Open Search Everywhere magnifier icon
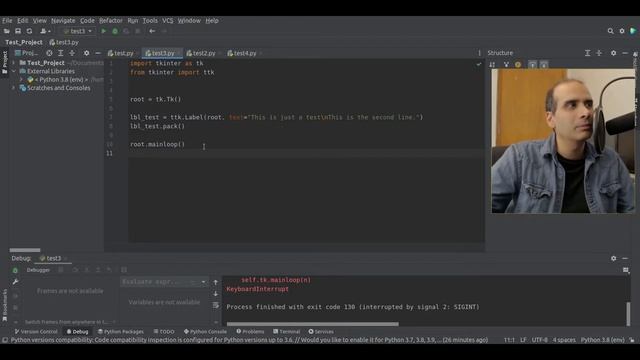Screen dimensions: 640x360 [x=610, y=31]
